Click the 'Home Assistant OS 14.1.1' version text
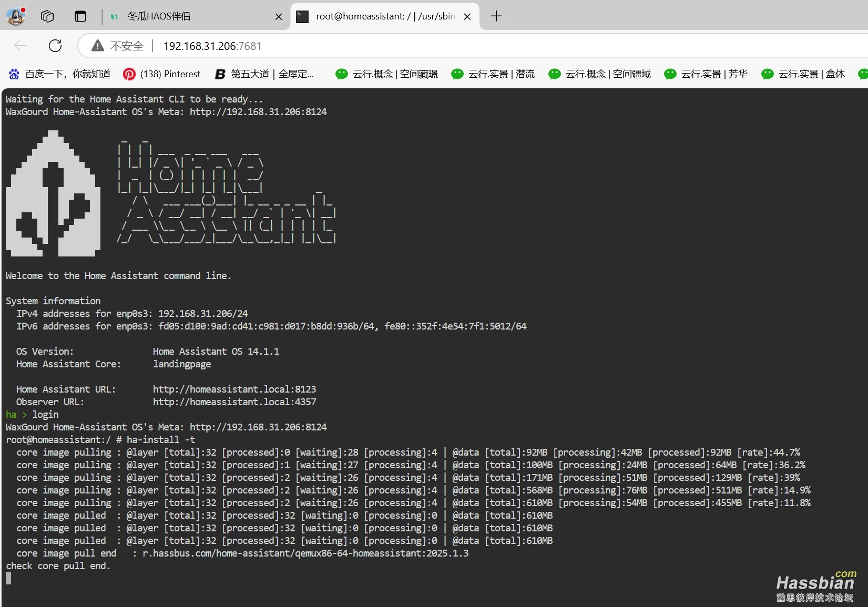The image size is (868, 607). click(x=216, y=352)
